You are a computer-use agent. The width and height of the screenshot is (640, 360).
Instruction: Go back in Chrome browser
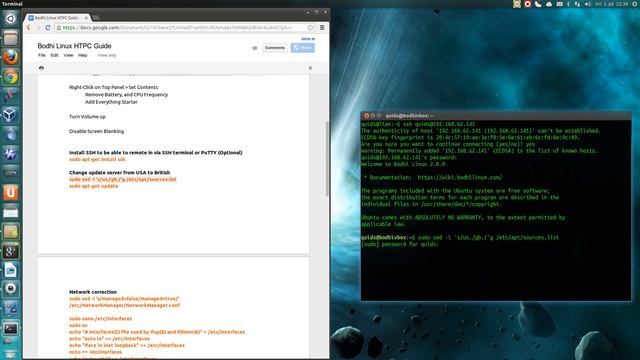(x=29, y=28)
